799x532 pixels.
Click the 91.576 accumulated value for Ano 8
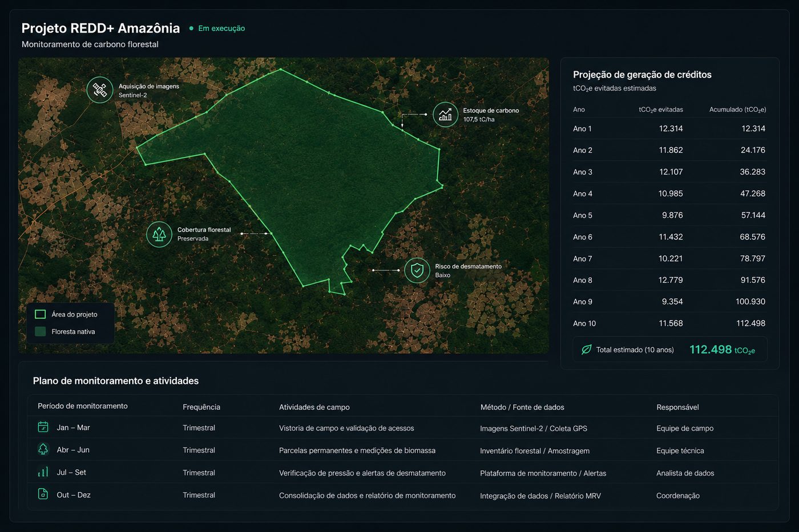(753, 280)
